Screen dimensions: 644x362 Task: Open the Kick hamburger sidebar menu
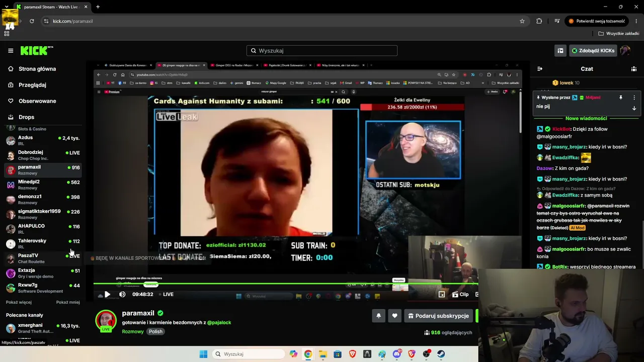11,50
